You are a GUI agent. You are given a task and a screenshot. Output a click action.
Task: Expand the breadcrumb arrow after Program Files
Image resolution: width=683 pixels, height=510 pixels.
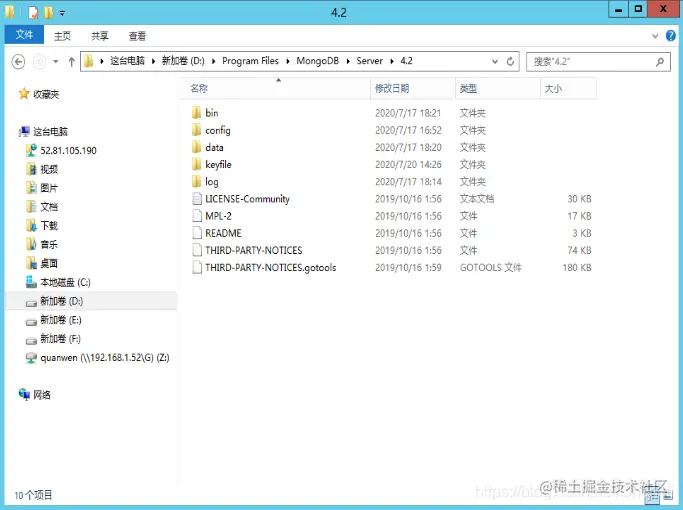pos(287,61)
